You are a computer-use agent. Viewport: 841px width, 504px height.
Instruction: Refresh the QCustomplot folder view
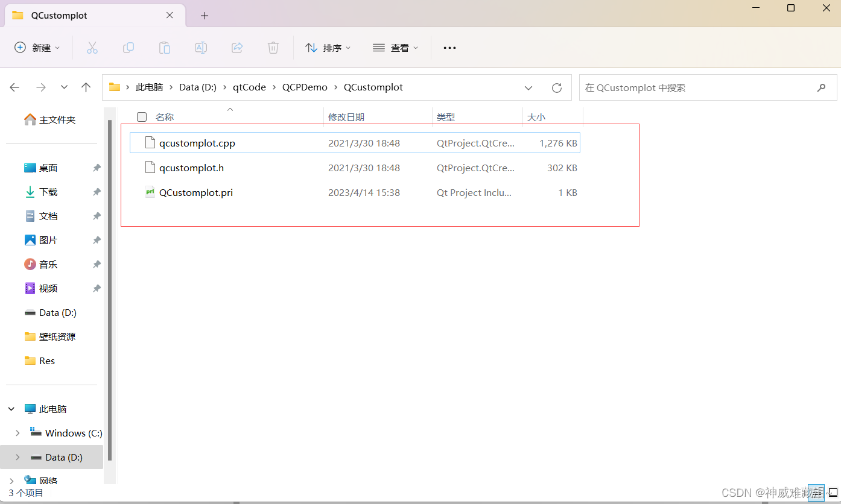(557, 87)
